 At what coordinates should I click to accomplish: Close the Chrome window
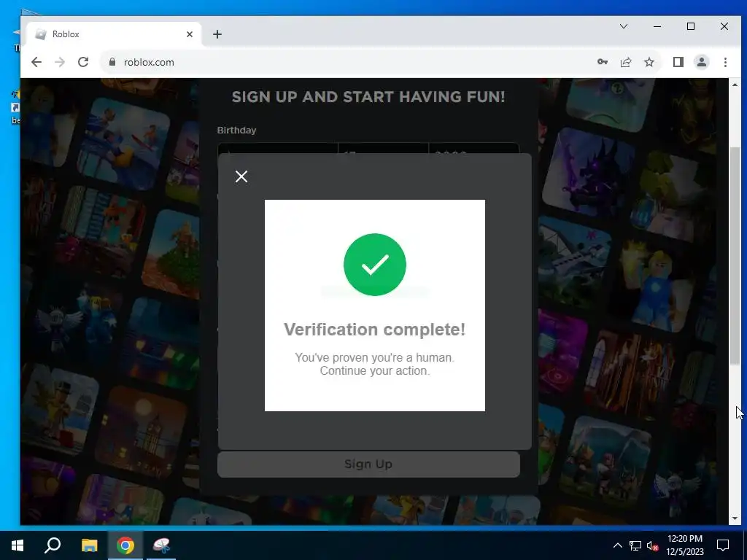pyautogui.click(x=724, y=26)
